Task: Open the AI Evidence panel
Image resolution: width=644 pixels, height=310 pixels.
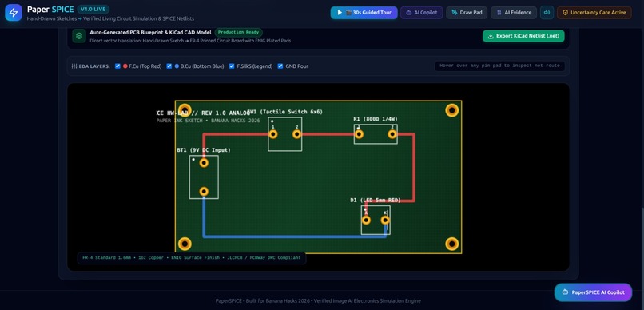Action: tap(514, 13)
